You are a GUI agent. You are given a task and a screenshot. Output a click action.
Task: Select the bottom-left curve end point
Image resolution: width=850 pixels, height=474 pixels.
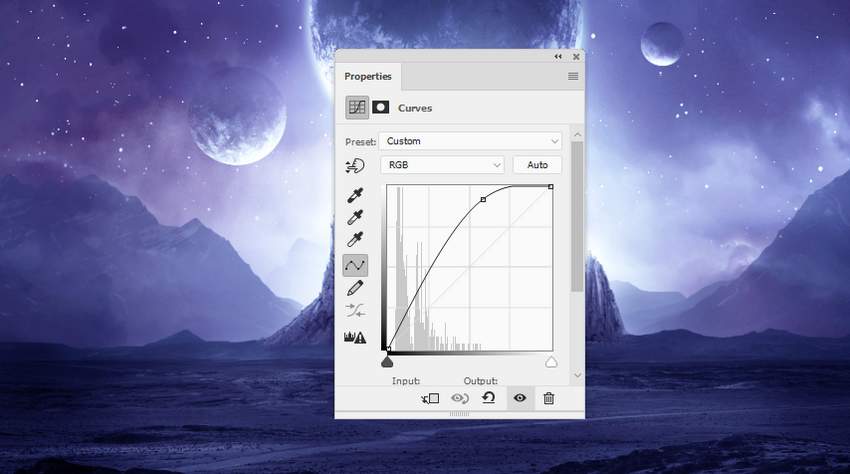388,349
